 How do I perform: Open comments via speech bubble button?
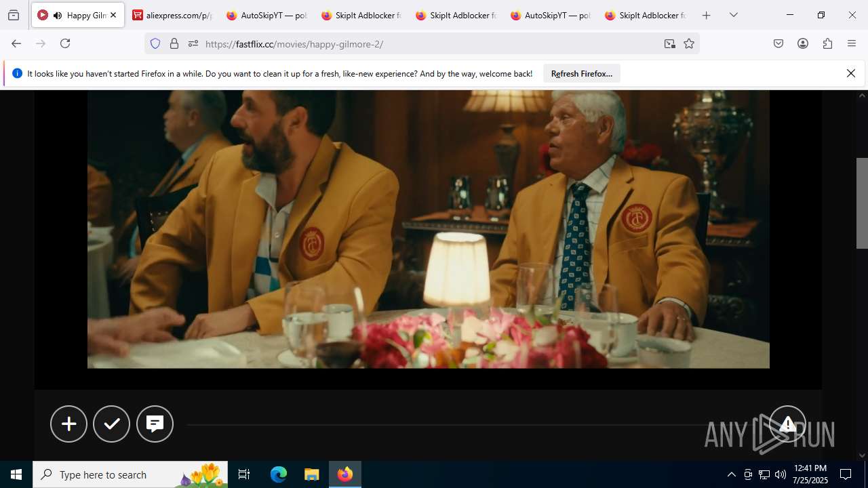coord(155,424)
